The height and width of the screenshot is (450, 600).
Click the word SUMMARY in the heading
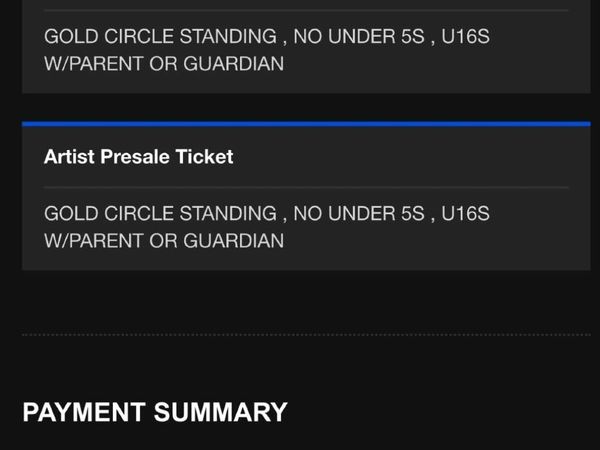(220, 412)
